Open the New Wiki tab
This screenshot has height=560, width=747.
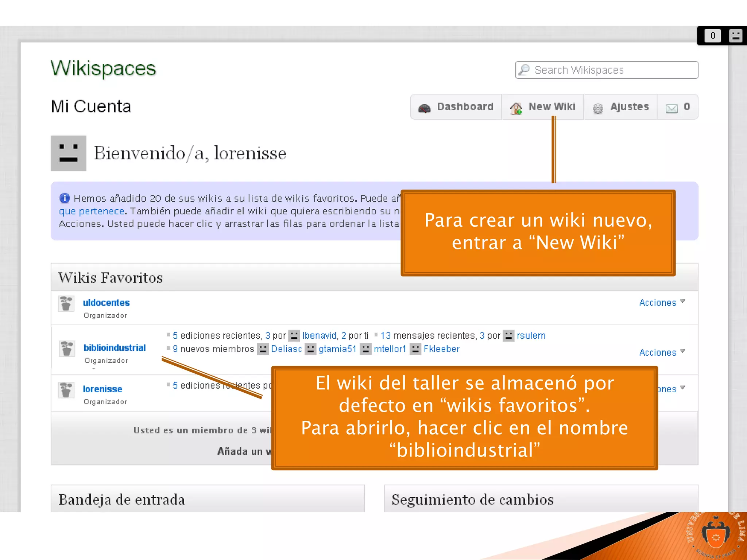pos(543,107)
